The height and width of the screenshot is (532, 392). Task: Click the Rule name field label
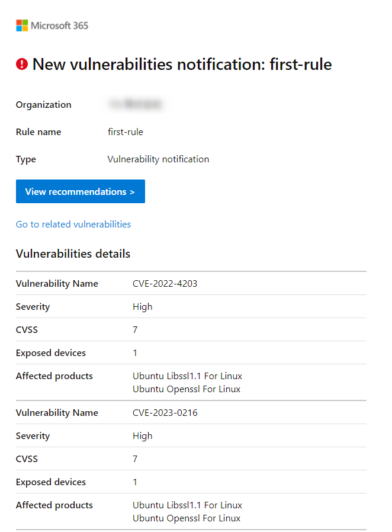pyautogui.click(x=38, y=132)
